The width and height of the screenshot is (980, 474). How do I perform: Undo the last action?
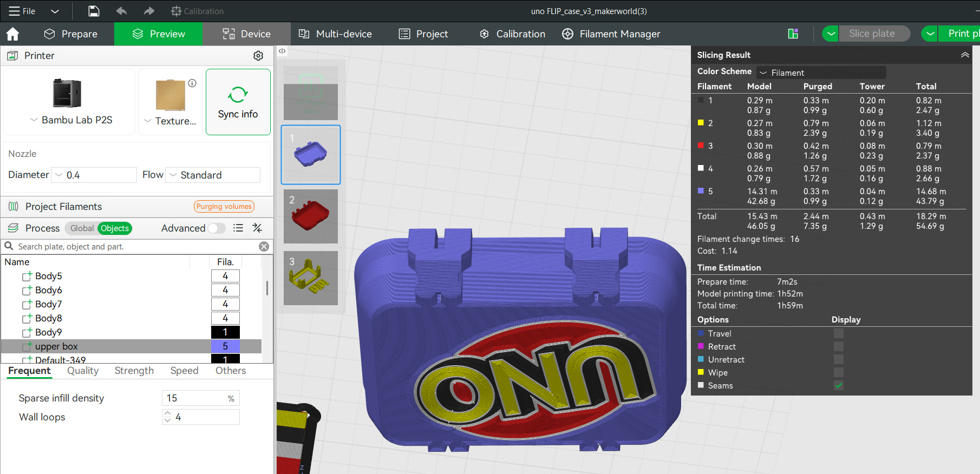tap(121, 11)
